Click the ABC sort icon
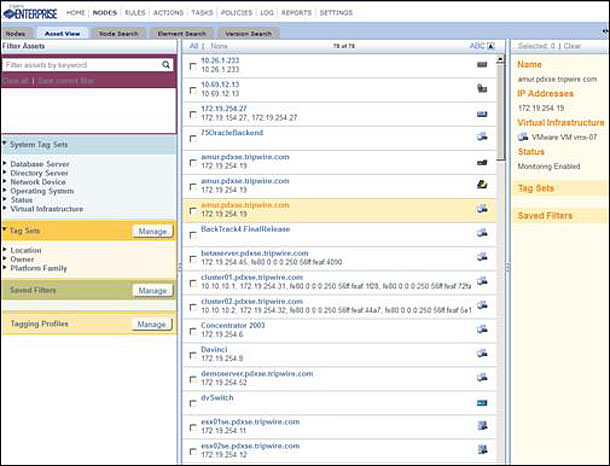The width and height of the screenshot is (610, 466). pos(491,46)
